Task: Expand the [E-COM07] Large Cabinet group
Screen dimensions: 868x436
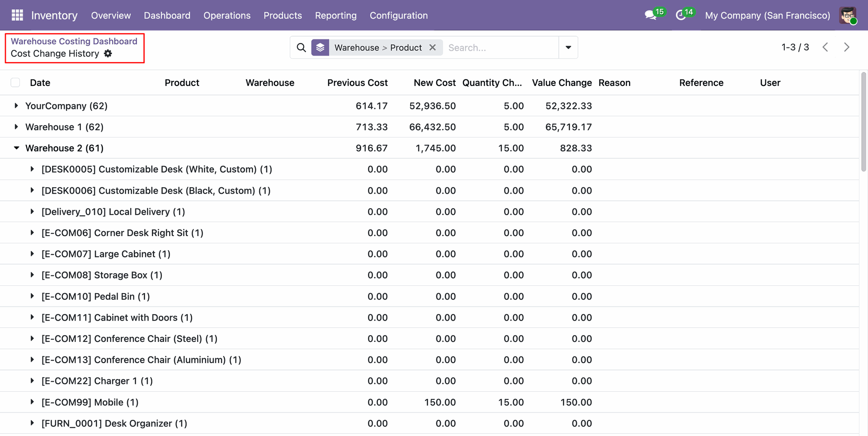Action: click(x=32, y=254)
